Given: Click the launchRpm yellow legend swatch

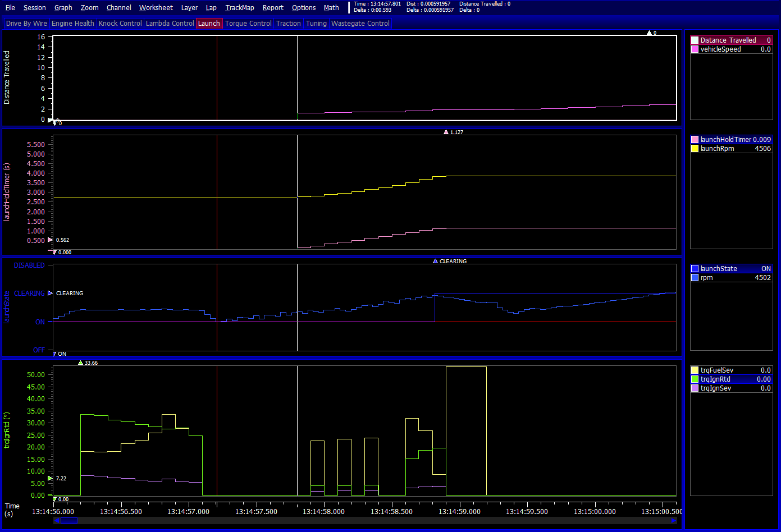Looking at the screenshot, I should [695, 149].
